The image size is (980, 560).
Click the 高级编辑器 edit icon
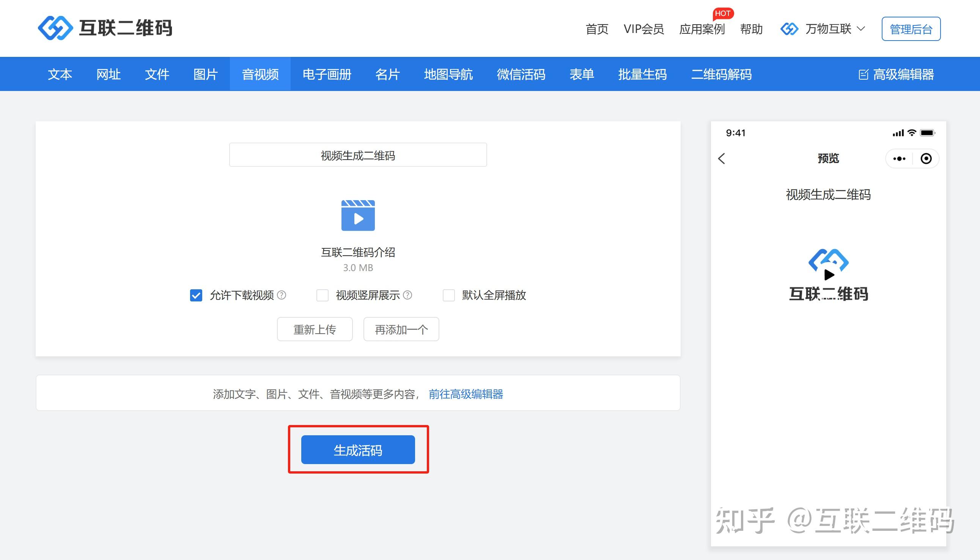coord(864,74)
